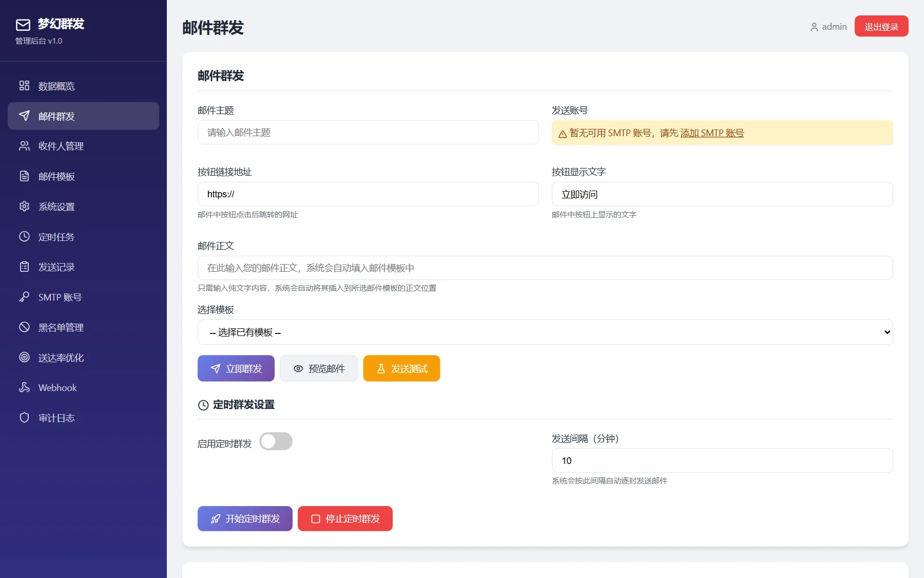
Task: Enable the 启用定时群发 toggle switch
Action: [x=276, y=441]
